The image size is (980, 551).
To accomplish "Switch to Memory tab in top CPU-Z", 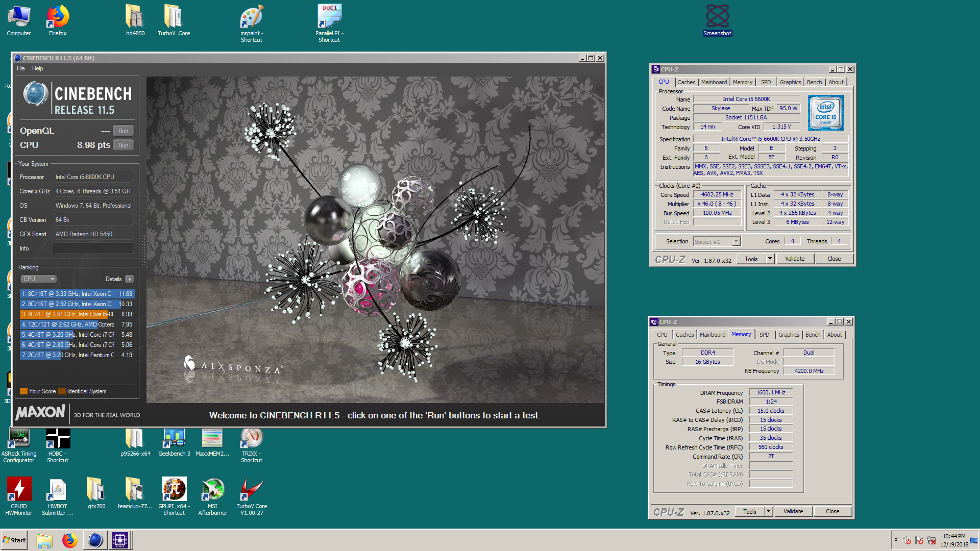I will click(x=742, y=82).
